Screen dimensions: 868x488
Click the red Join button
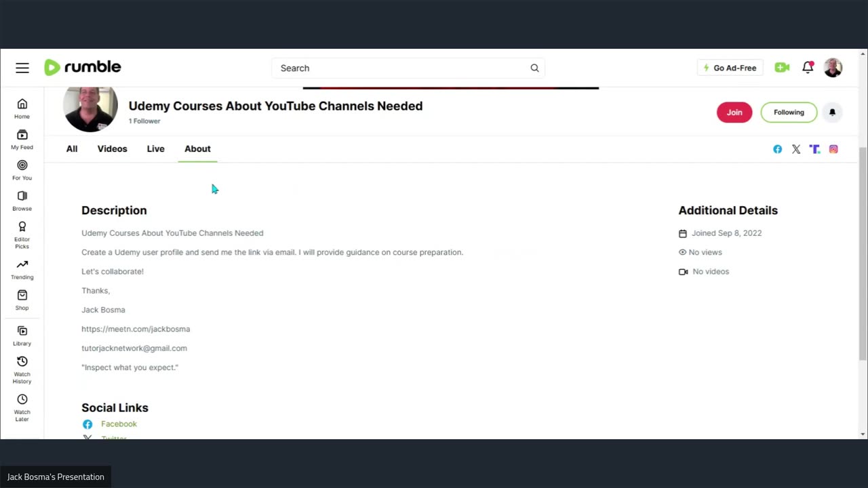click(x=734, y=113)
